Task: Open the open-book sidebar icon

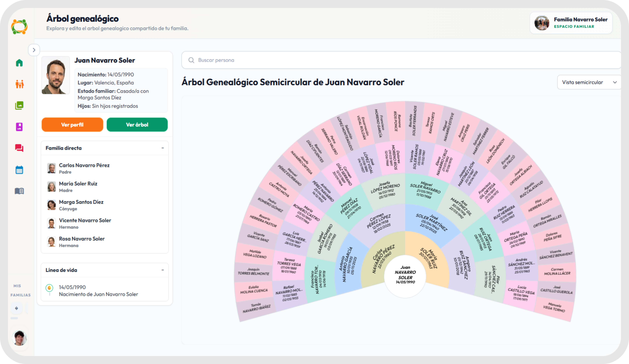Action: tap(19, 191)
